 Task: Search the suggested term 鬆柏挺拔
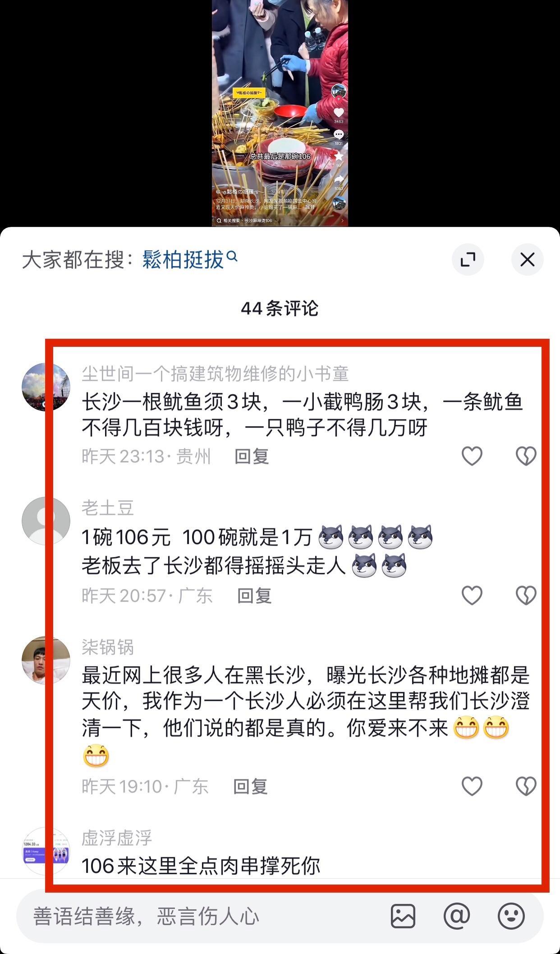pyautogui.click(x=189, y=259)
